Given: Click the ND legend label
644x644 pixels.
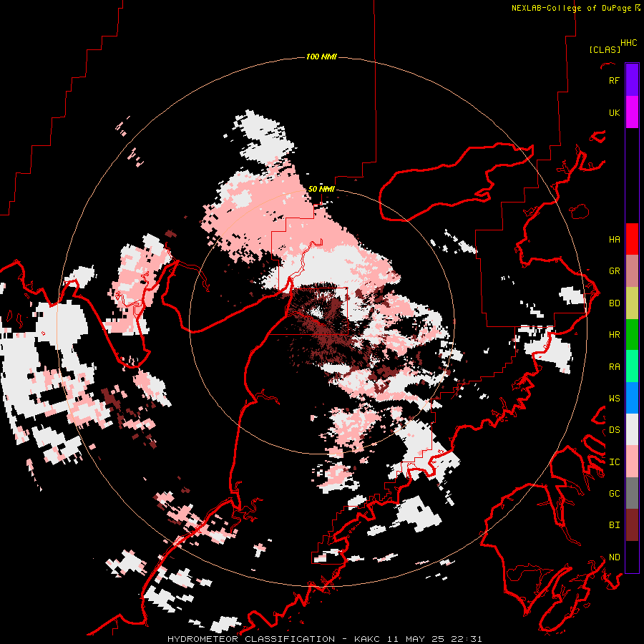Looking at the screenshot, I should pos(614,557).
